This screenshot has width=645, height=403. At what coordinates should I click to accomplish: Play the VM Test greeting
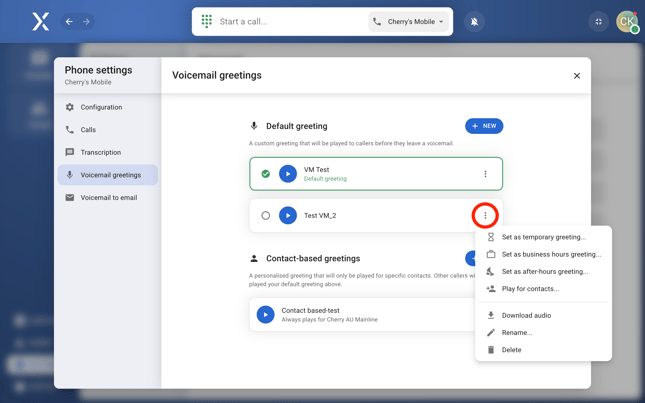pyautogui.click(x=288, y=174)
